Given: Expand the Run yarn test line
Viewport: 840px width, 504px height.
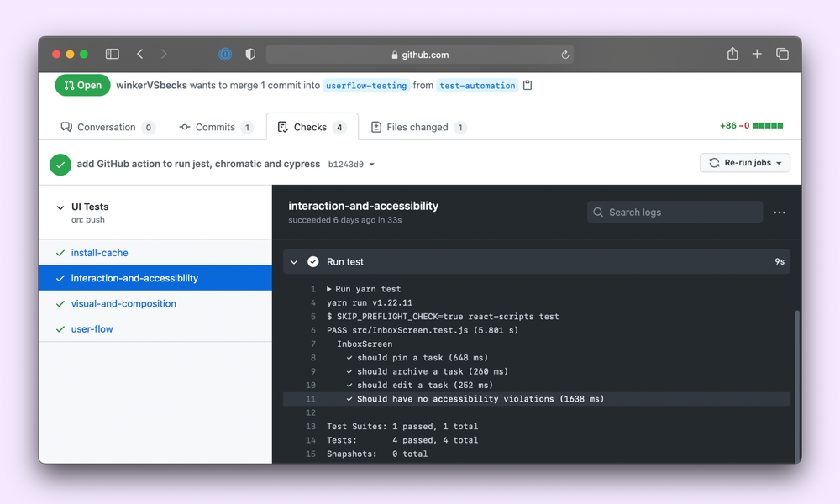Looking at the screenshot, I should pyautogui.click(x=329, y=289).
